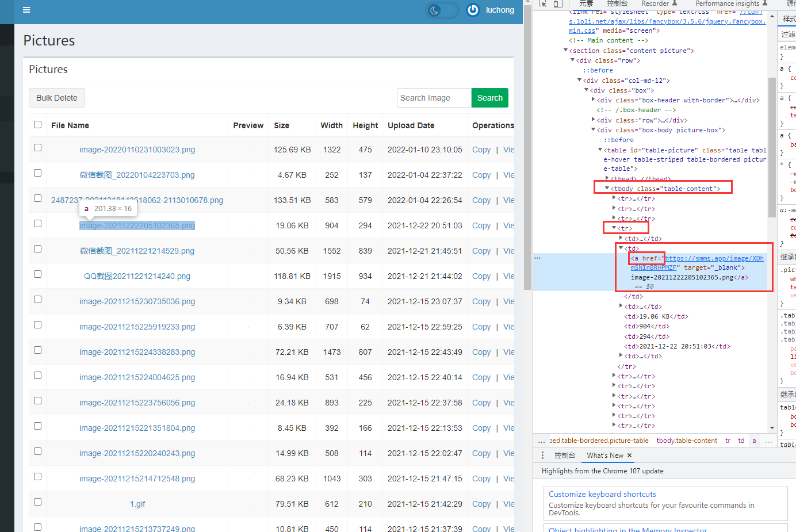Select the <td>19.06 KB</td> node
This screenshot has height=532, width=796.
click(x=656, y=316)
